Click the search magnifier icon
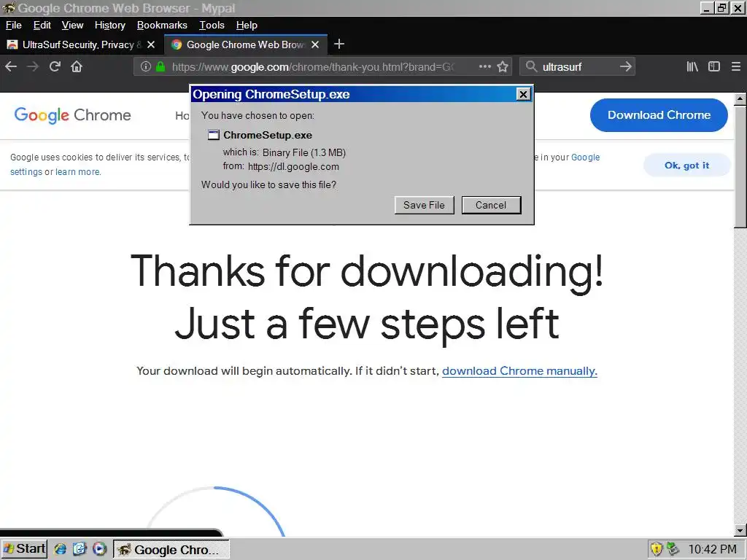 (x=531, y=66)
